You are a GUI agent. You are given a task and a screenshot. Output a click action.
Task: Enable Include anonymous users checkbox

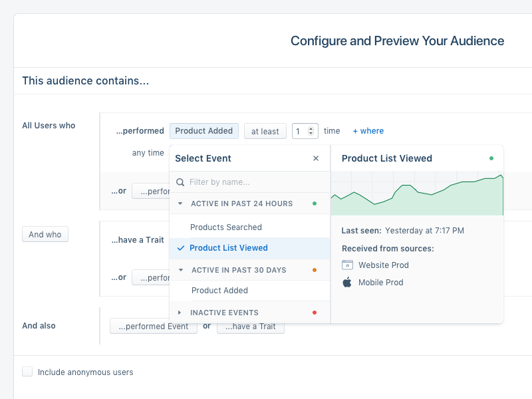pyautogui.click(x=27, y=372)
